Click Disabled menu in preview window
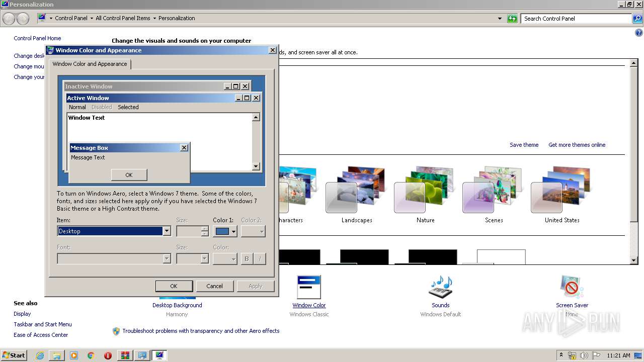Viewport: 644px width, 362px height. pos(102,107)
